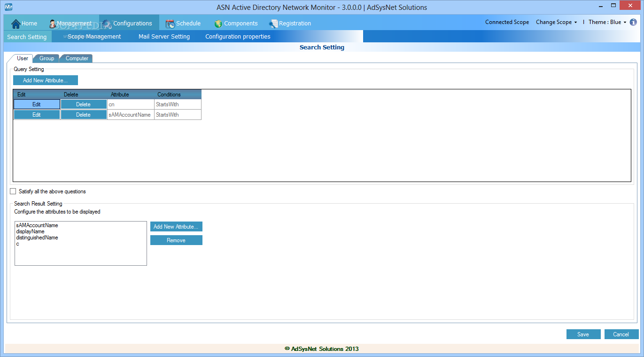This screenshot has width=644, height=357.
Task: Click the Registration icon
Action: [273, 24]
